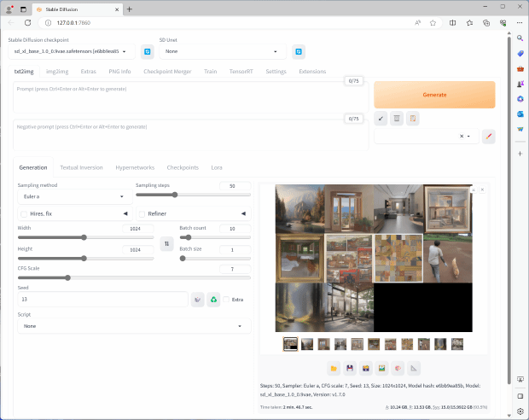Viewport: 529px width, 420px height.
Task: Click the Sampling steps number field
Action: coord(235,186)
